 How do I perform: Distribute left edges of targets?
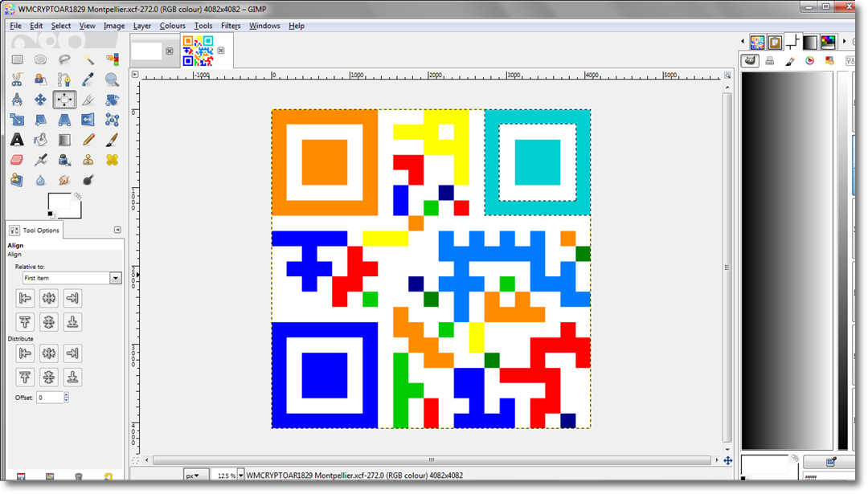[25, 353]
